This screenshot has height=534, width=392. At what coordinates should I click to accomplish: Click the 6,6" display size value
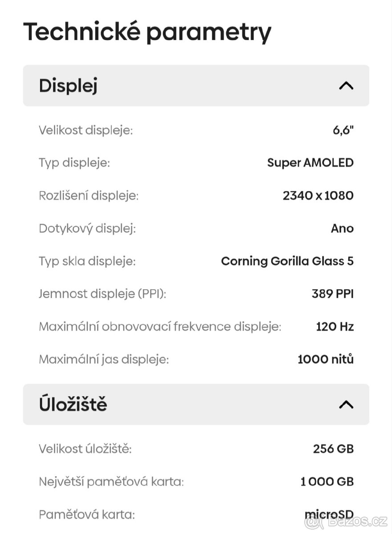coord(343,130)
